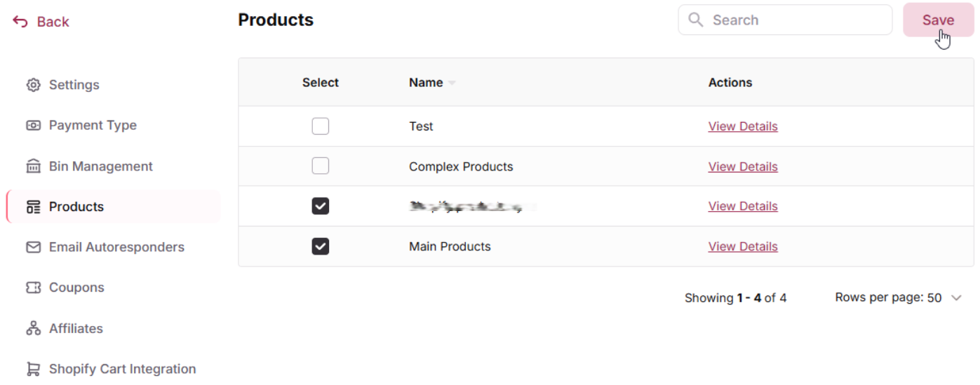Check the Complex Products checkbox
The height and width of the screenshot is (385, 980).
321,166
